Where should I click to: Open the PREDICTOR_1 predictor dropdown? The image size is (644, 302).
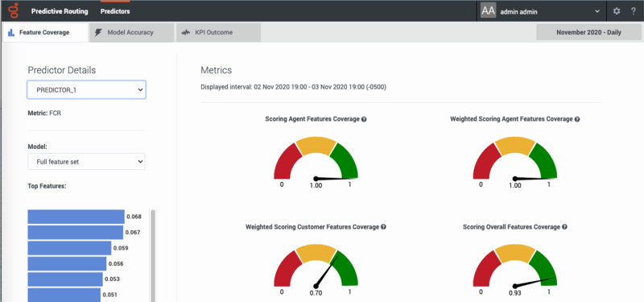click(x=86, y=89)
